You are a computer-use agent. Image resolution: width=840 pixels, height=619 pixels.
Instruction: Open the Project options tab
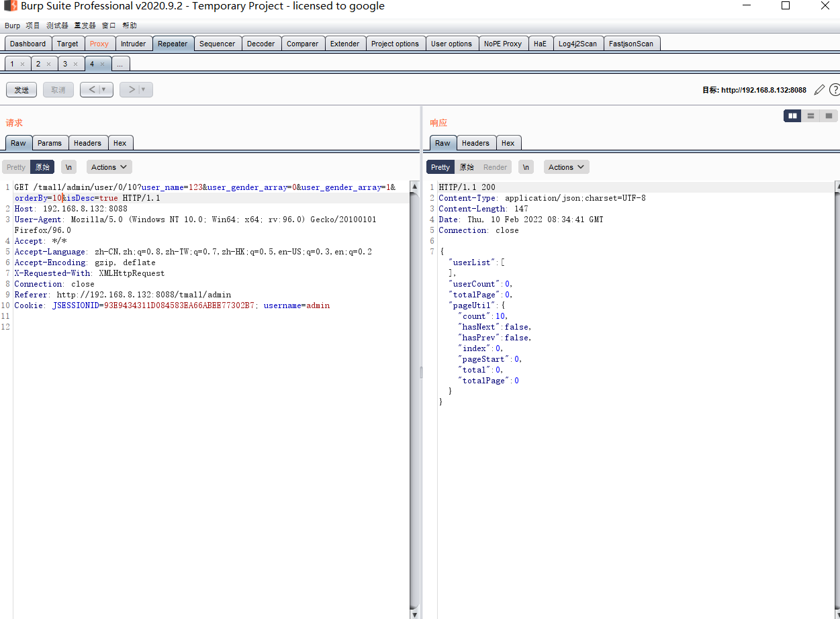395,44
